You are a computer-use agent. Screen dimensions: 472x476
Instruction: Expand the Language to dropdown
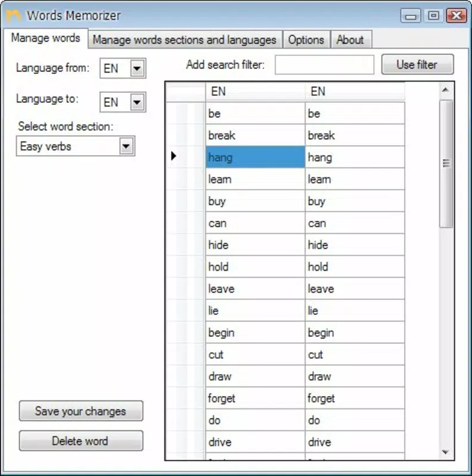137,102
